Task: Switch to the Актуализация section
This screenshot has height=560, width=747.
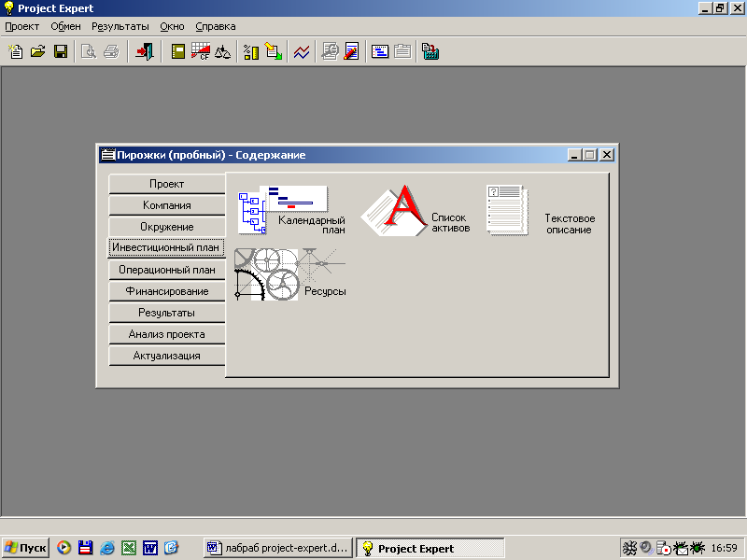Action: point(167,356)
